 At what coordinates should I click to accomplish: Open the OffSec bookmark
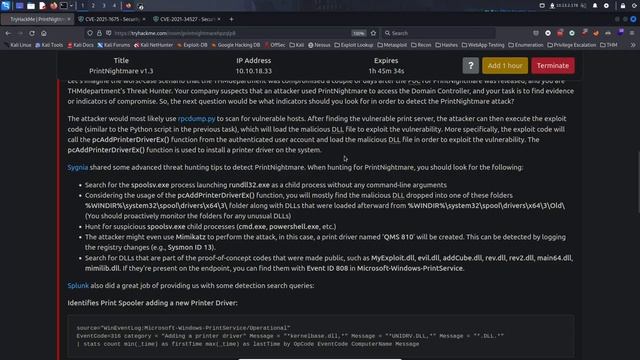tap(275, 45)
